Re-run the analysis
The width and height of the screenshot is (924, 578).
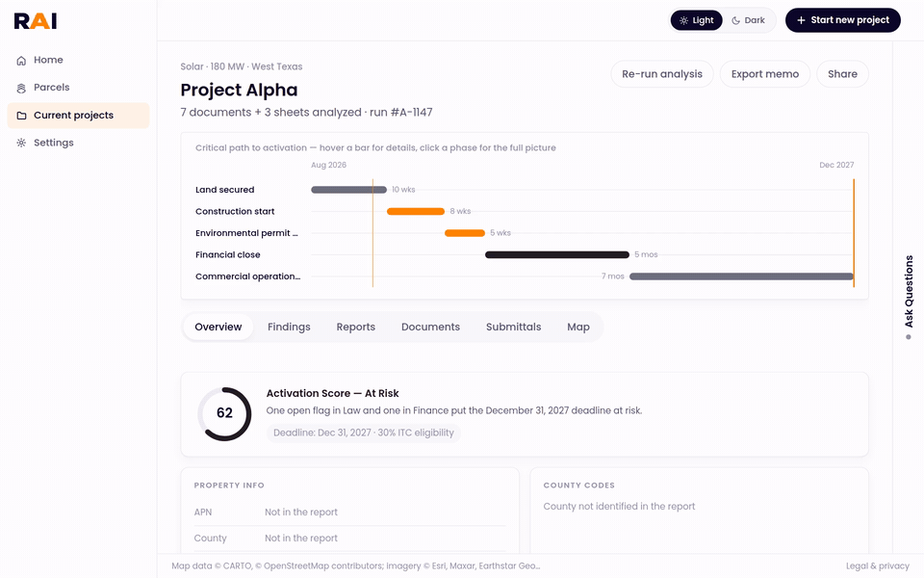point(662,74)
